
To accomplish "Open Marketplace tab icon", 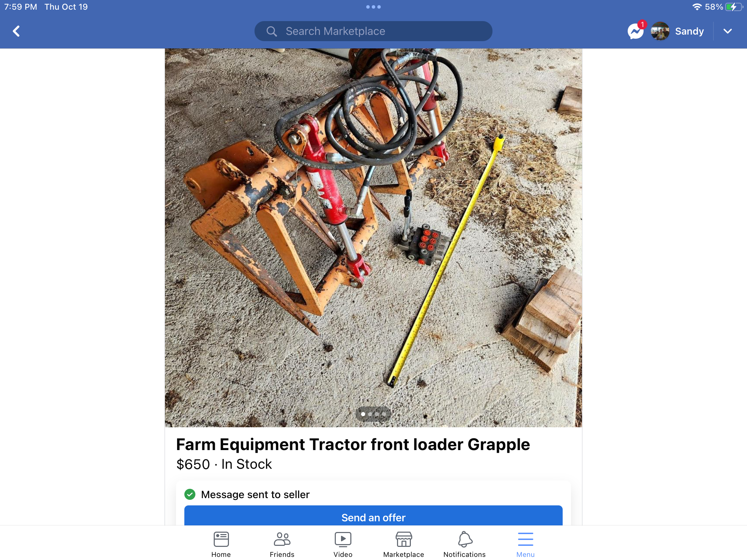I will [404, 544].
